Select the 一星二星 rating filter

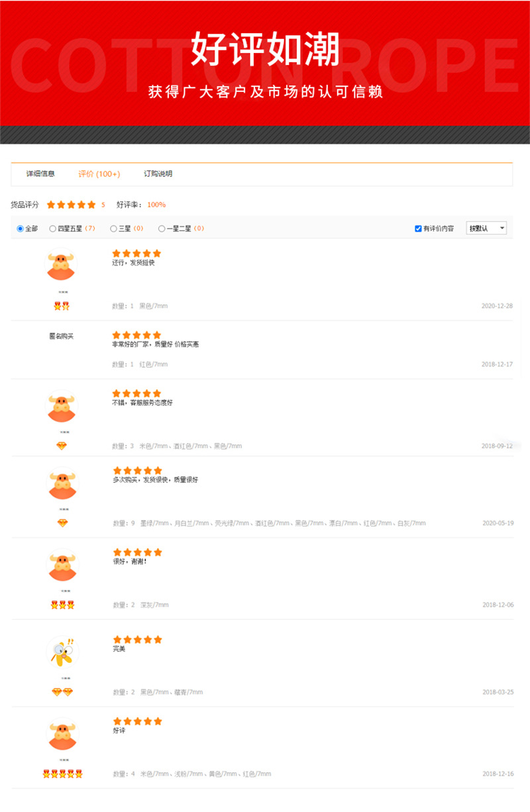pyautogui.click(x=162, y=228)
